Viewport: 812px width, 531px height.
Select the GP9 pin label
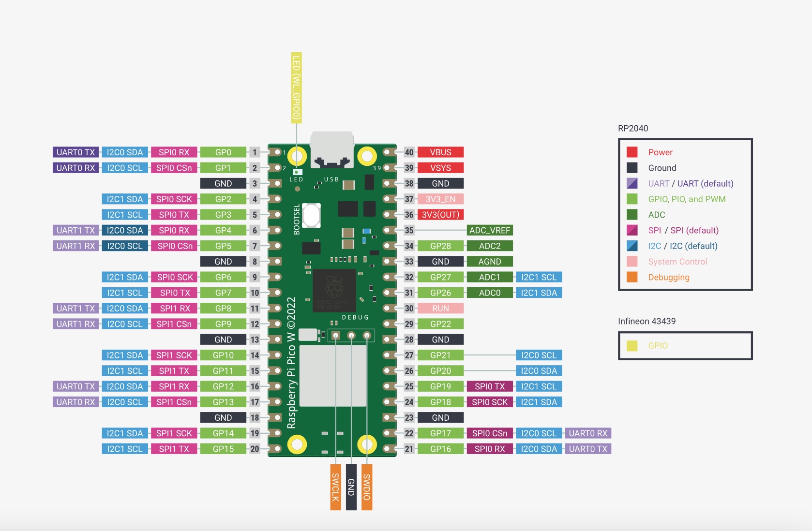(223, 324)
